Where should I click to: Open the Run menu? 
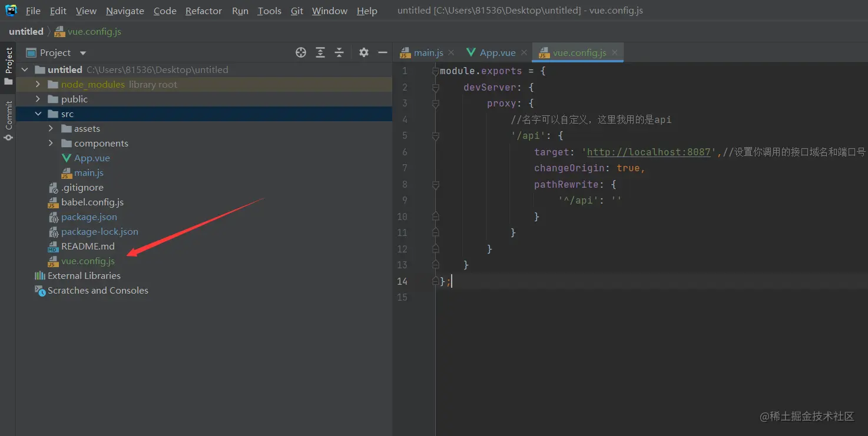(x=240, y=11)
